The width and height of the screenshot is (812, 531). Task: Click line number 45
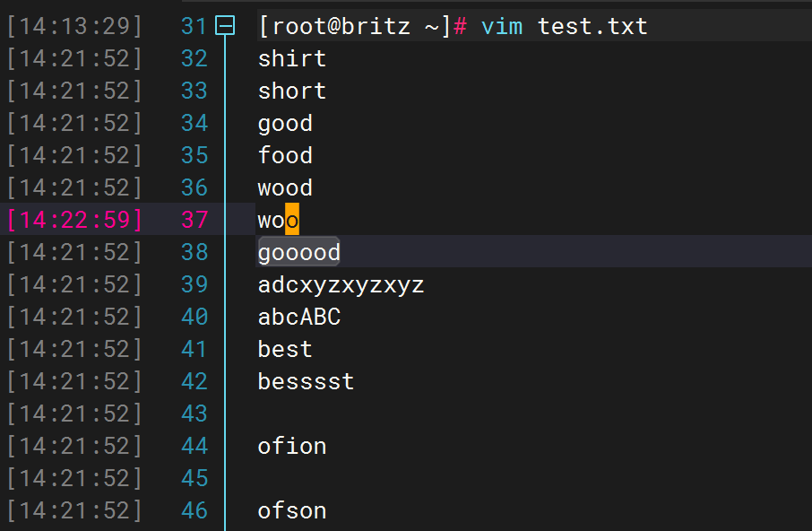tap(194, 478)
